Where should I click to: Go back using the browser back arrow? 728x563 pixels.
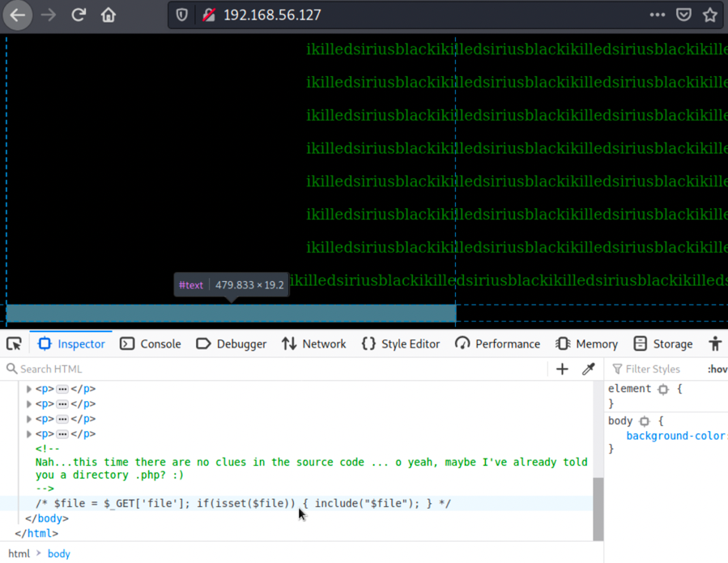18,15
